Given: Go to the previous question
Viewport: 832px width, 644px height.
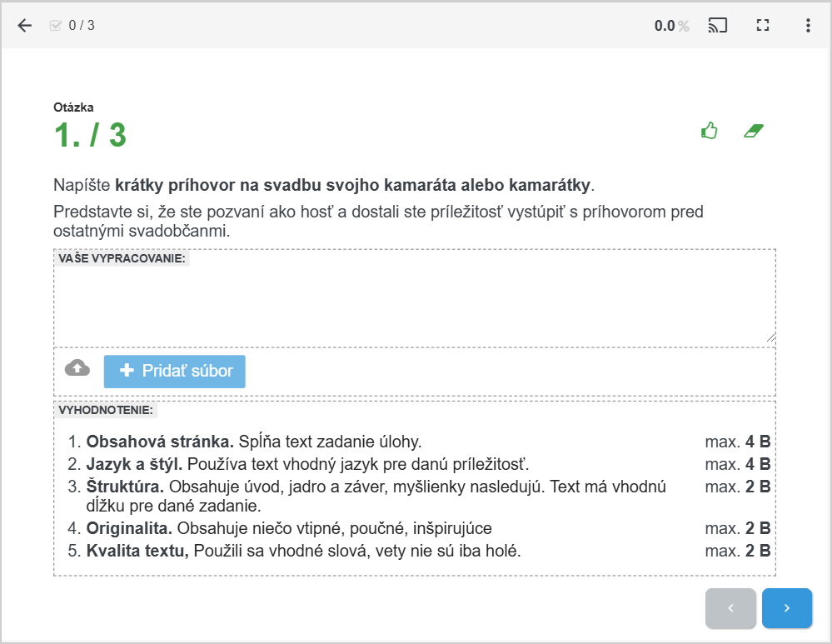Looking at the screenshot, I should pyautogui.click(x=730, y=608).
